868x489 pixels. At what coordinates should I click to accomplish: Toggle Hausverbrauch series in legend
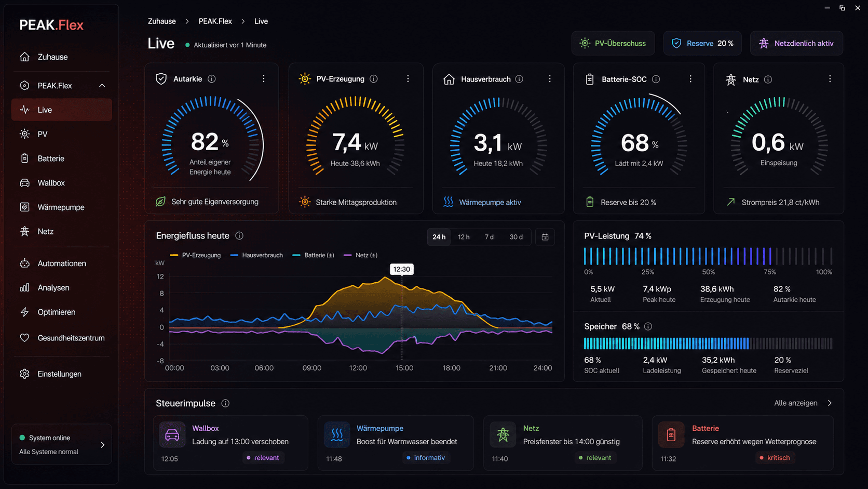256,255
